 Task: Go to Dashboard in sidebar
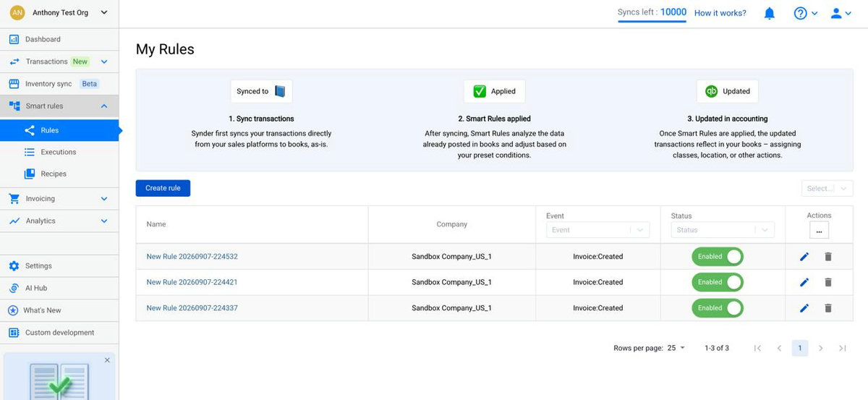pos(59,39)
